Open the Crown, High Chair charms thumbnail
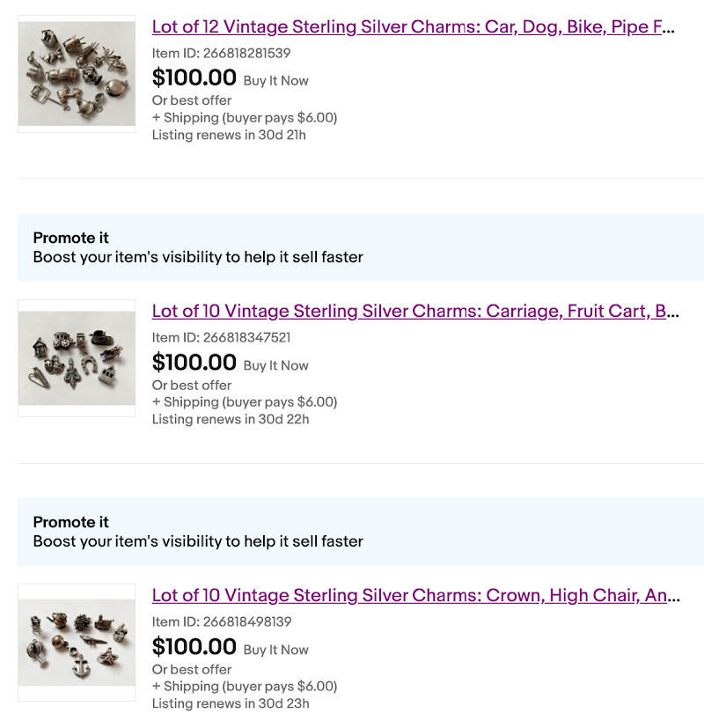Screen dimensions: 704x728 pos(77,643)
